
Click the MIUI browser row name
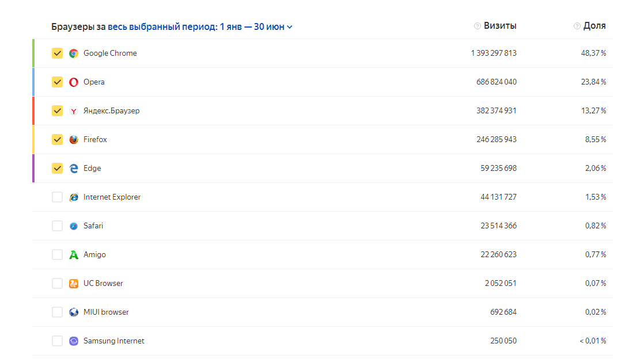pyautogui.click(x=106, y=312)
